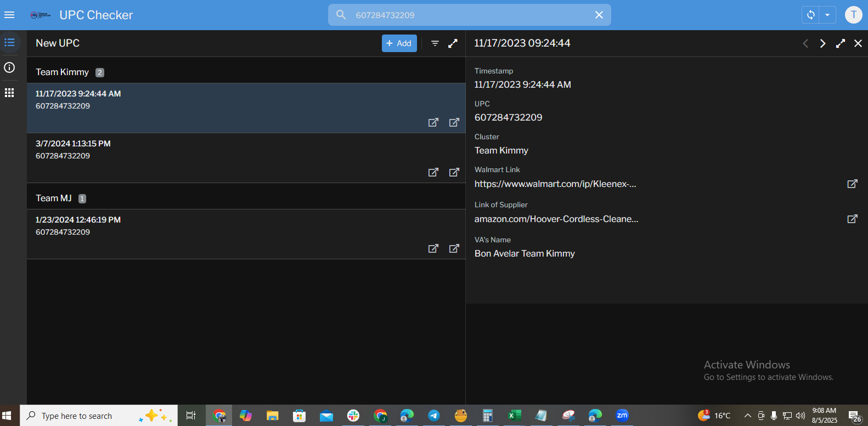Viewport: 868px width, 426px height.
Task: Collapse the Team MJ group
Action: click(x=54, y=198)
